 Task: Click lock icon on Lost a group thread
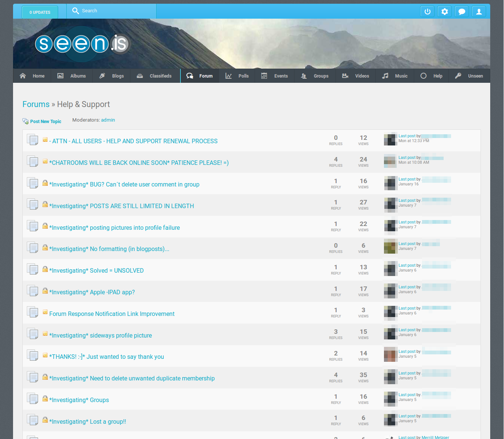tap(45, 420)
